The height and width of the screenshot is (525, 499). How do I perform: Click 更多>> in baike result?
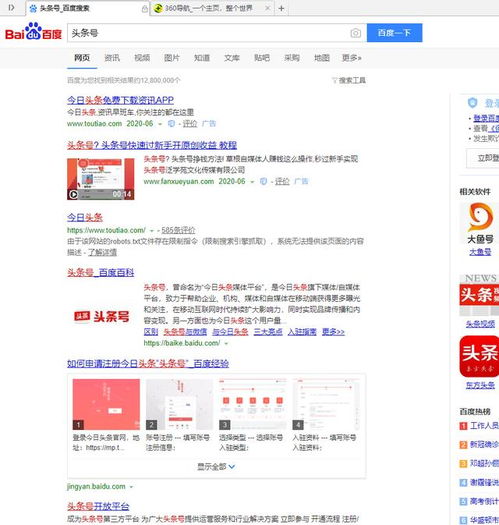[333, 332]
